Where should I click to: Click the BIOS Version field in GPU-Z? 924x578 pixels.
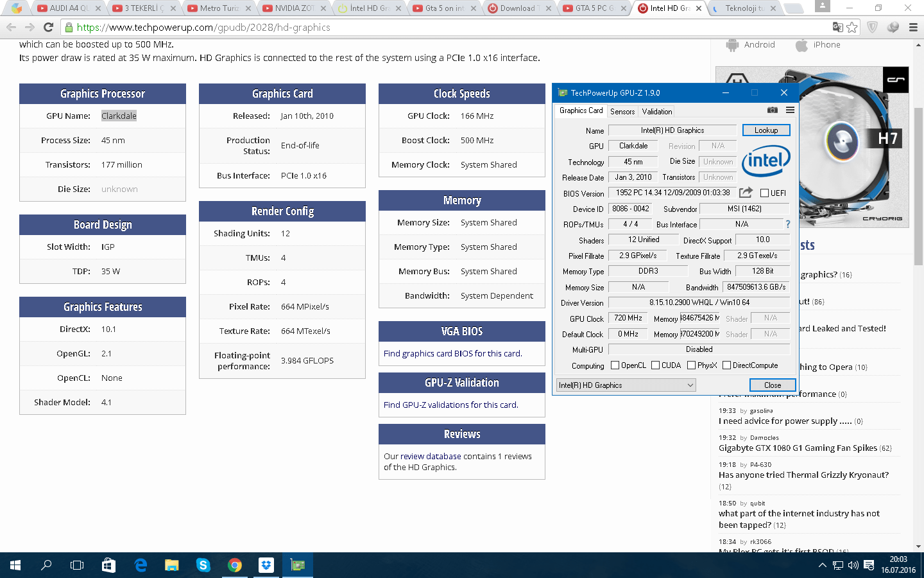[672, 193]
